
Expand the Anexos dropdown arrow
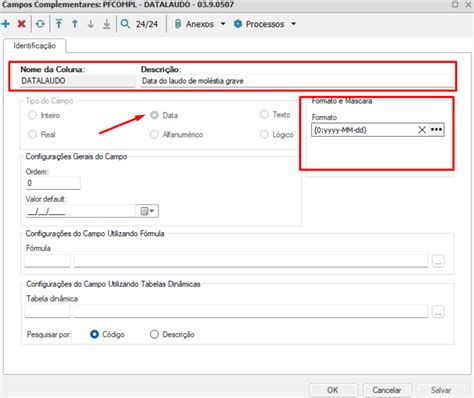[223, 24]
